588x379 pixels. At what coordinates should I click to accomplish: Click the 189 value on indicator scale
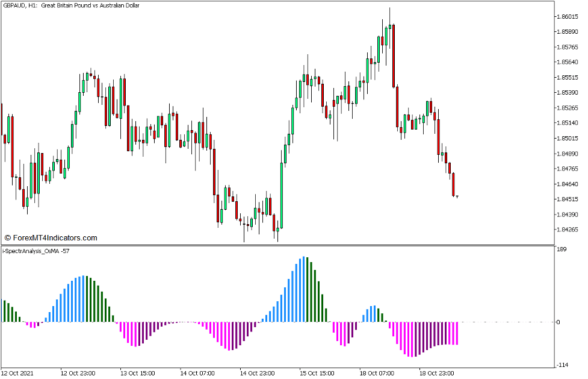pos(562,248)
